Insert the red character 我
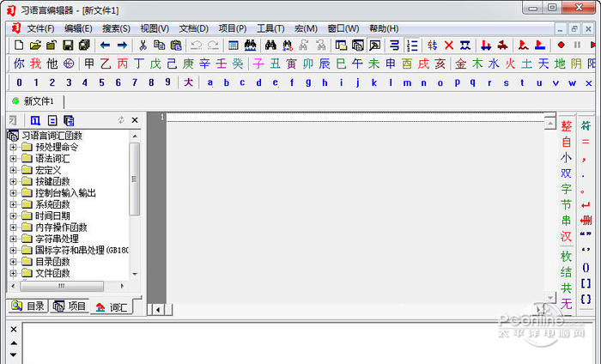Image resolution: width=601 pixels, height=364 pixels. click(x=35, y=64)
